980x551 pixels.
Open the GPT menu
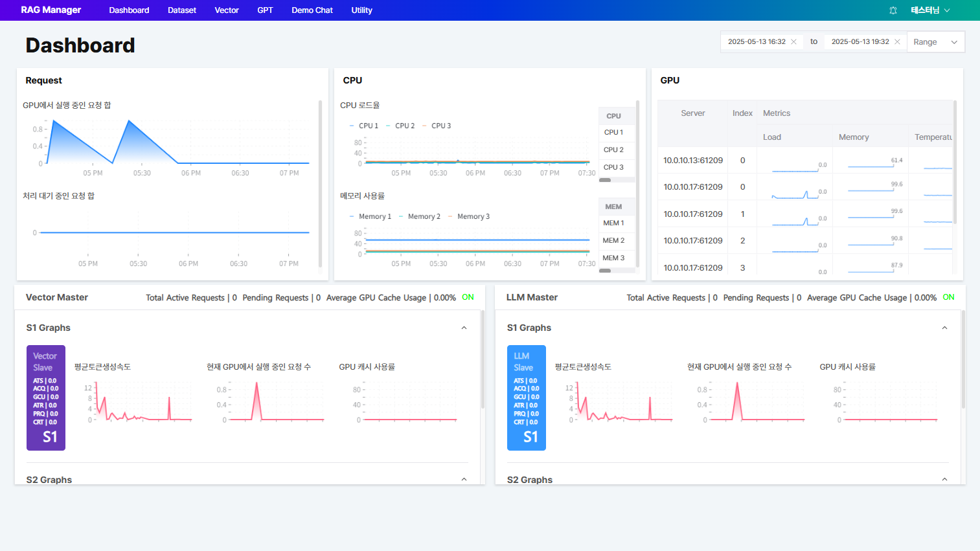[x=265, y=10]
